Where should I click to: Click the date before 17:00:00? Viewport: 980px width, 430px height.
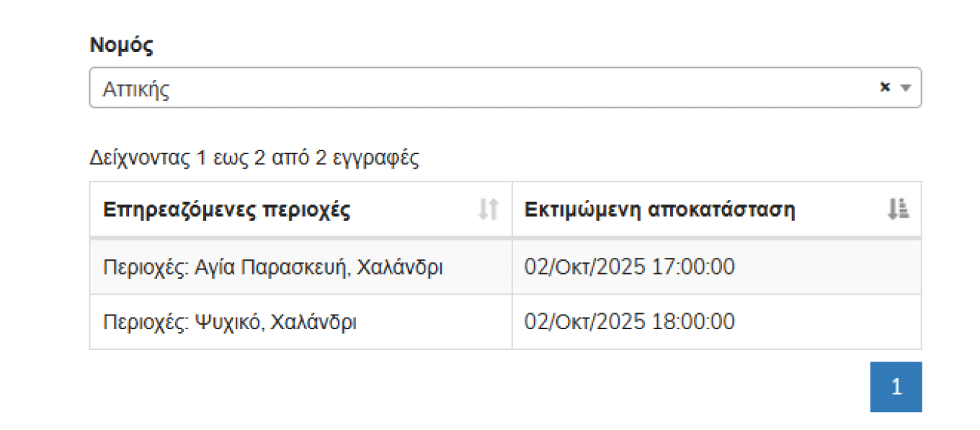(x=584, y=267)
